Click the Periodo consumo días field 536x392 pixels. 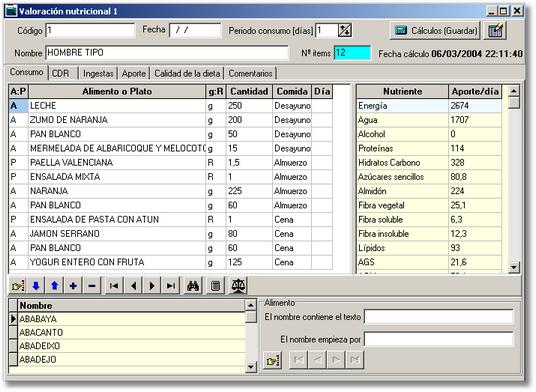click(326, 30)
